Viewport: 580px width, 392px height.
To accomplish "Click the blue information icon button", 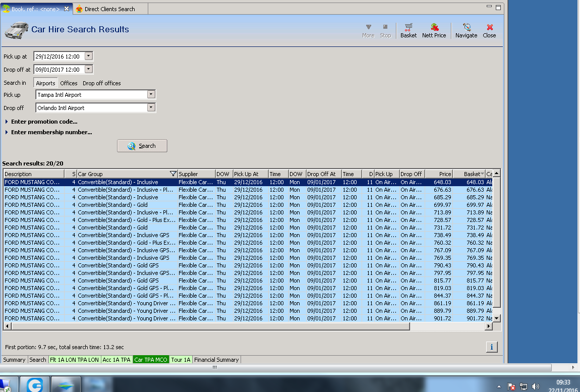I will coord(491,347).
